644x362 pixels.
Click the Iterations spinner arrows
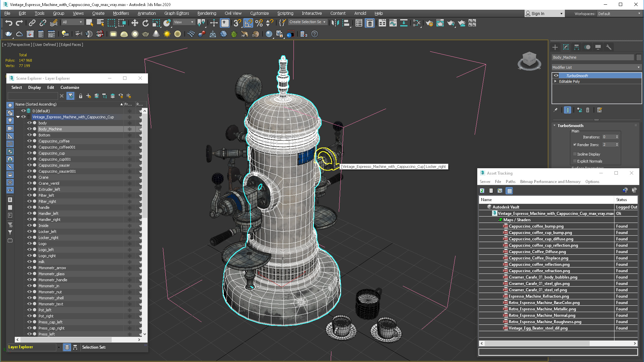click(617, 137)
